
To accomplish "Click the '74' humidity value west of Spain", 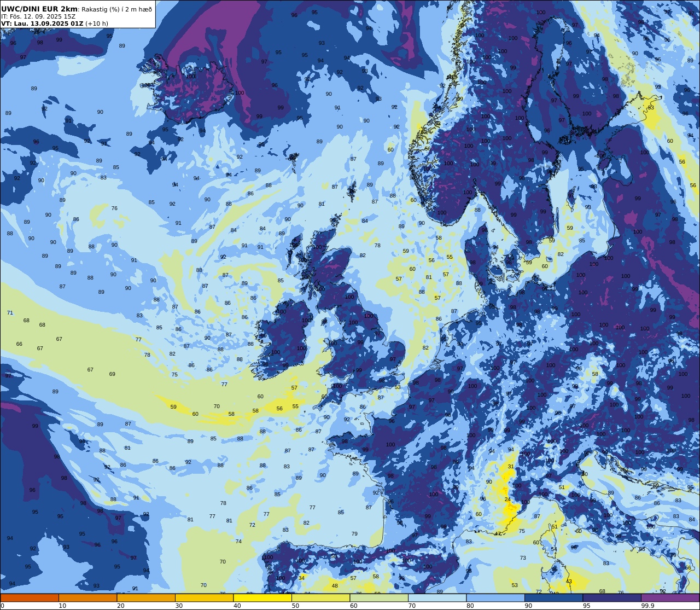I will (238, 542).
